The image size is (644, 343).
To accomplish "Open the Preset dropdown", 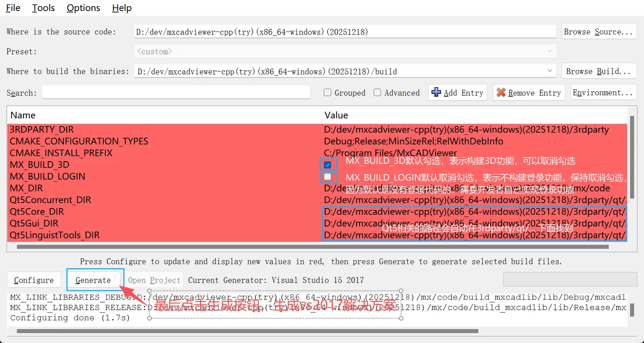I will pos(345,52).
